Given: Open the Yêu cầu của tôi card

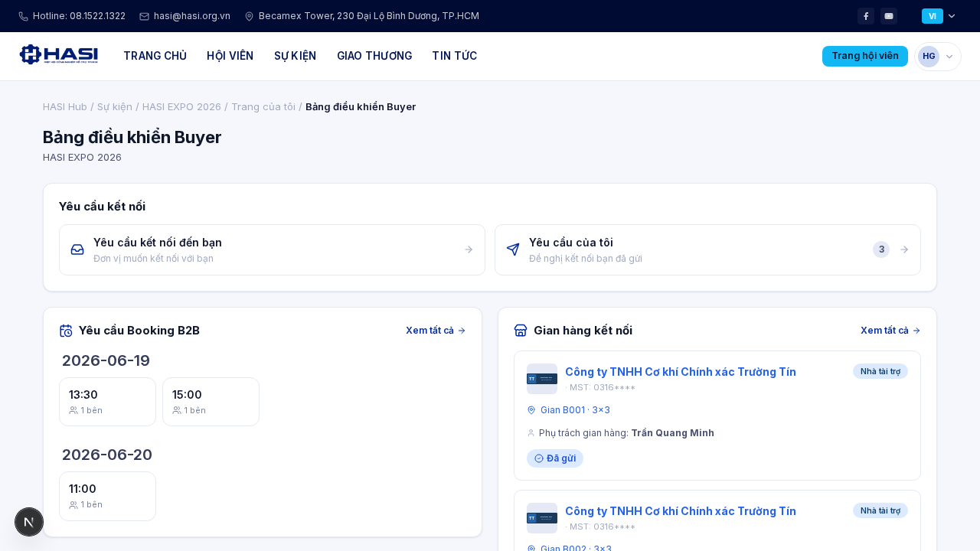Looking at the screenshot, I should (707, 249).
